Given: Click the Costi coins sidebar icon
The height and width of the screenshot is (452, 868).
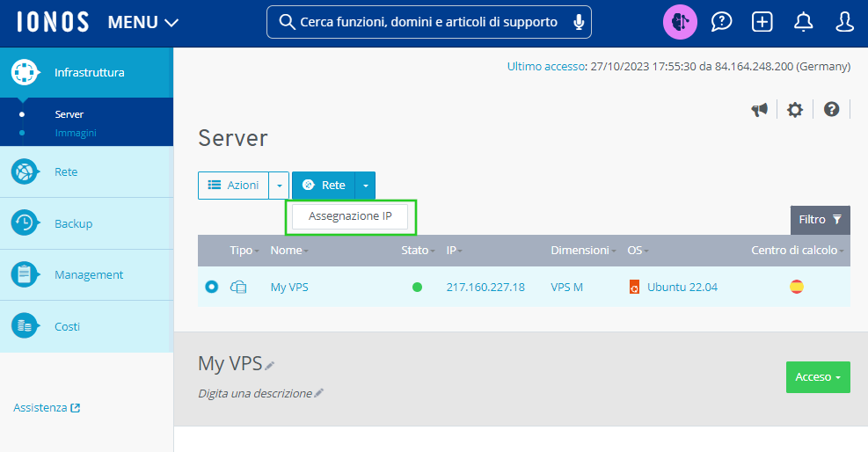Looking at the screenshot, I should [25, 326].
